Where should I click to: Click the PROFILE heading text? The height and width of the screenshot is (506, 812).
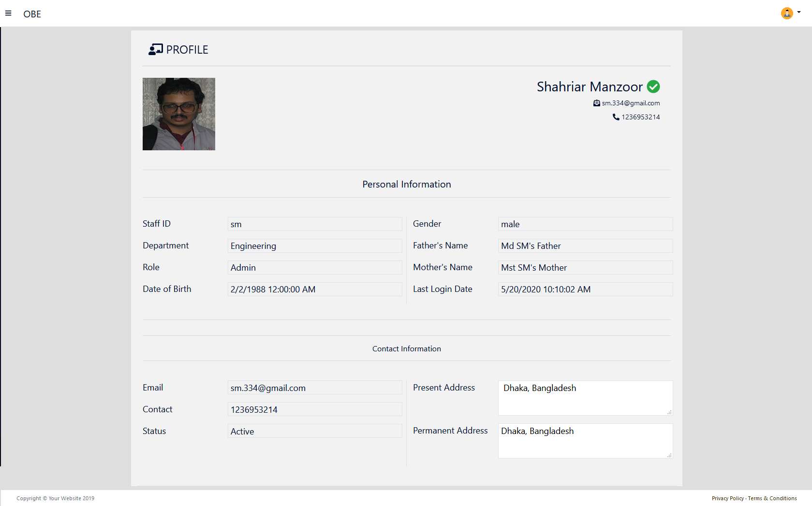click(187, 50)
